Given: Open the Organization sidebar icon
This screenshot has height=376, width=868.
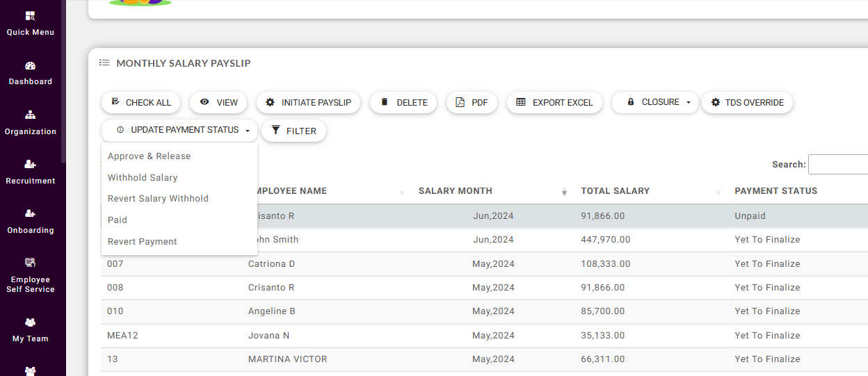Looking at the screenshot, I should point(30,122).
